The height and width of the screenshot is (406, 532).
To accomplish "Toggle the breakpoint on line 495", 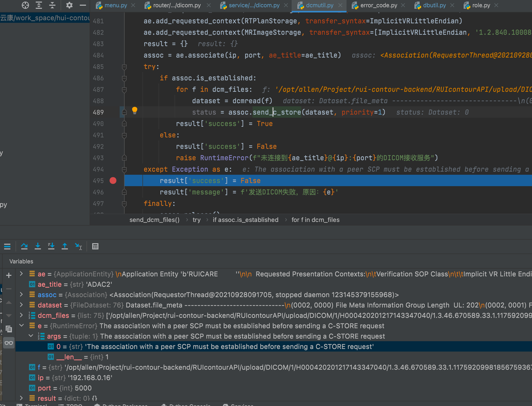I will [113, 180].
